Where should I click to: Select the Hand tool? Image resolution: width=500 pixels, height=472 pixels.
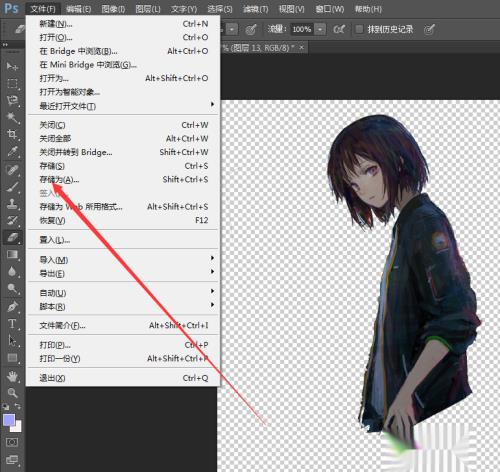12,377
